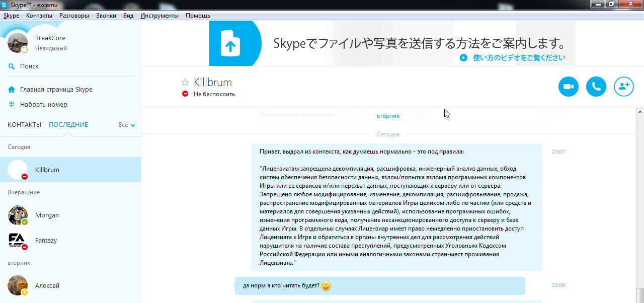Click the Сегодня date separator in chat

tap(388, 134)
